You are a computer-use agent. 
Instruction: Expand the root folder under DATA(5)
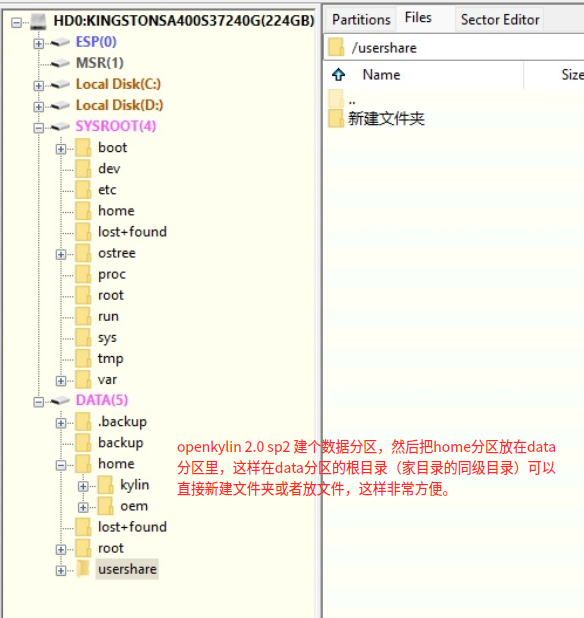(61, 549)
